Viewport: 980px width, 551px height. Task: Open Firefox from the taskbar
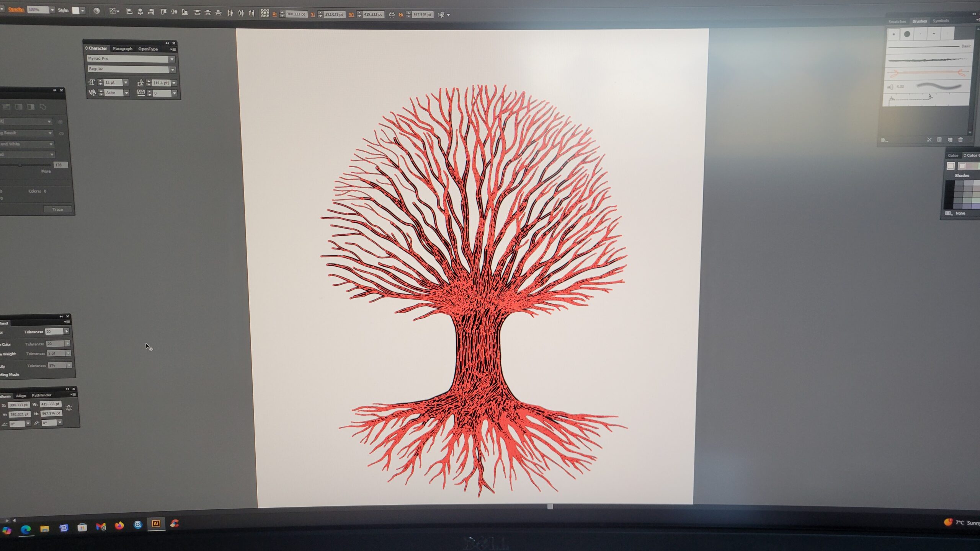(x=119, y=525)
